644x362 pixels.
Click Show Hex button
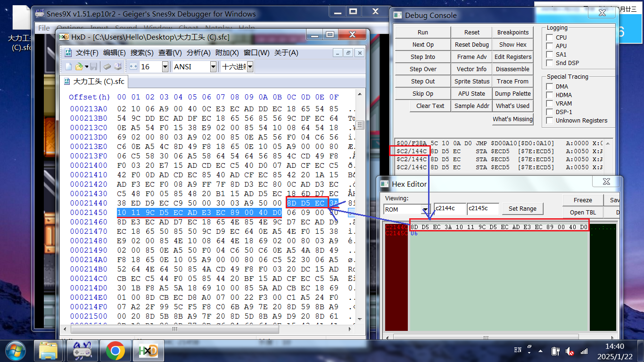click(513, 45)
